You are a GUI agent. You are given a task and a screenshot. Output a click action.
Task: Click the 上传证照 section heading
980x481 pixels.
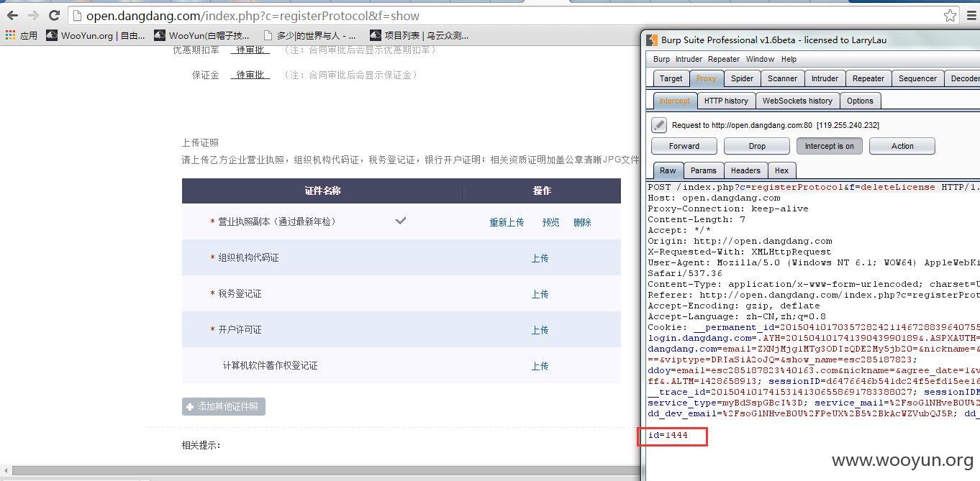coord(200,143)
